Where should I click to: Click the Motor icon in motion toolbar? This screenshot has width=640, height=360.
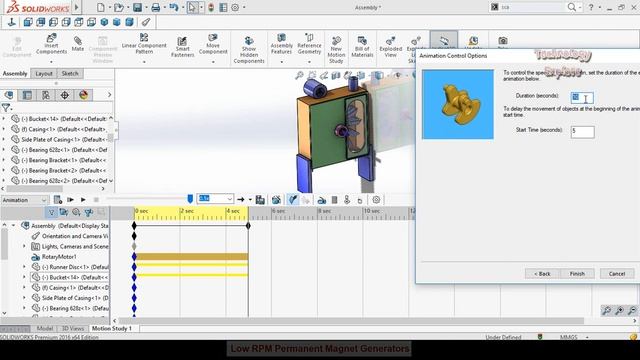point(322,200)
